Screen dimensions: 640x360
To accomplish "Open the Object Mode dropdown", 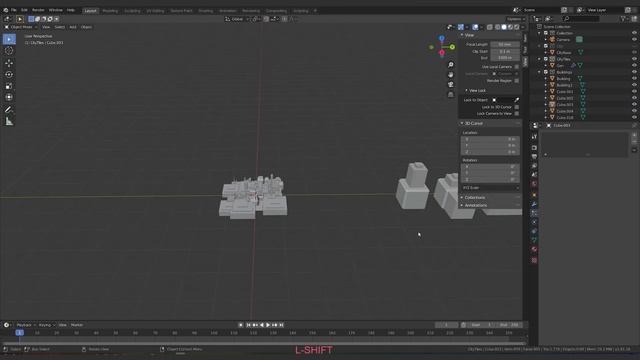I will [x=21, y=27].
